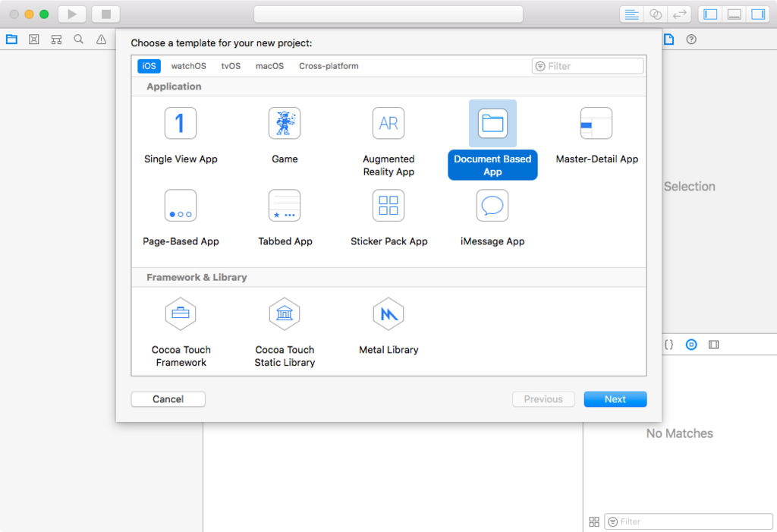This screenshot has height=532, width=777.
Task: Select the iMessage App template
Action: pyautogui.click(x=492, y=205)
